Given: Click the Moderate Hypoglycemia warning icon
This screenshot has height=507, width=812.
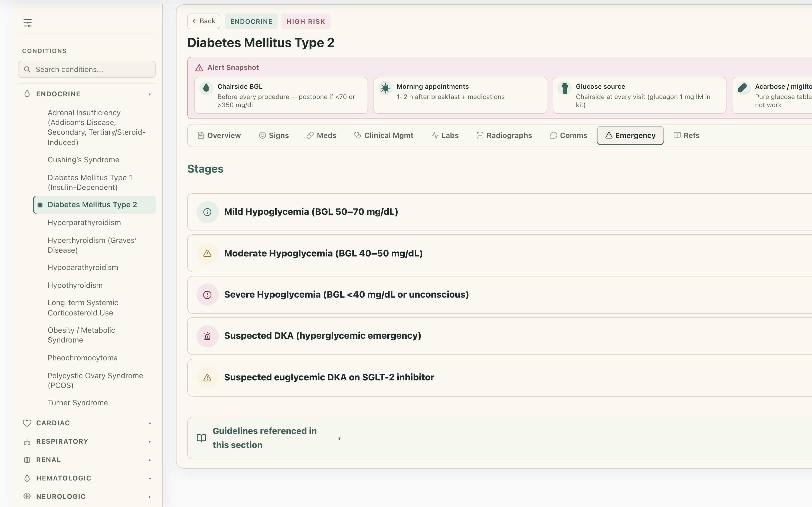Looking at the screenshot, I should (207, 253).
